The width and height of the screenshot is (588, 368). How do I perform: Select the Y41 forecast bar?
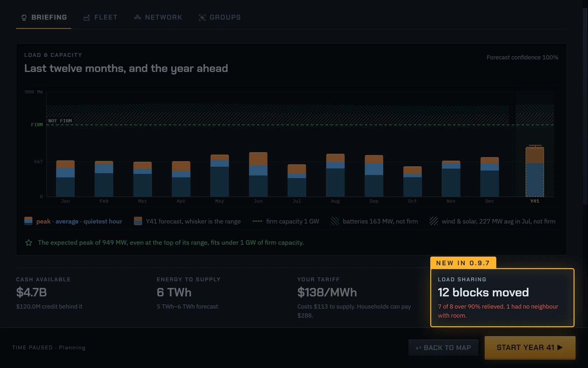(x=535, y=172)
